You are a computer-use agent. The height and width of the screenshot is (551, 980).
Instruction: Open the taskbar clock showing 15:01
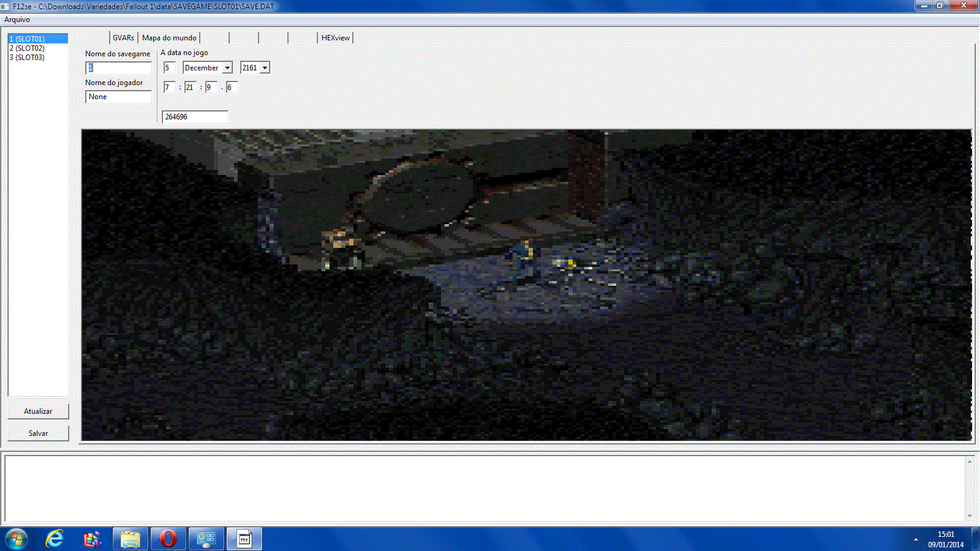(x=946, y=539)
